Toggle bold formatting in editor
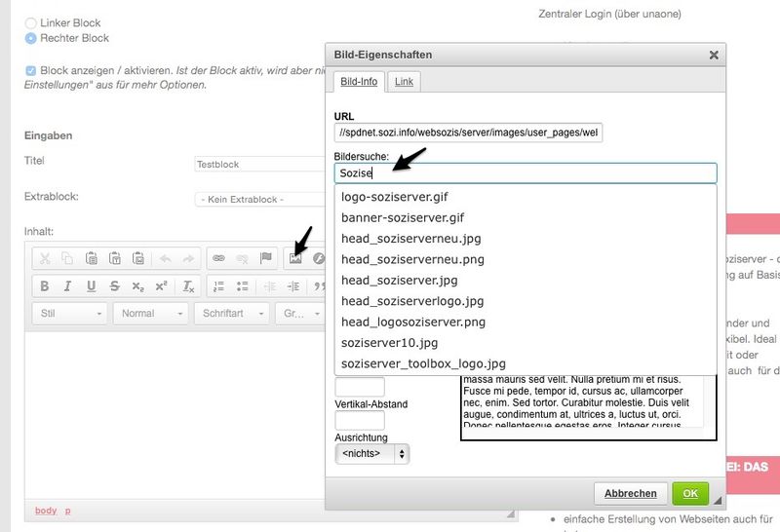The image size is (780, 532). coord(44,286)
